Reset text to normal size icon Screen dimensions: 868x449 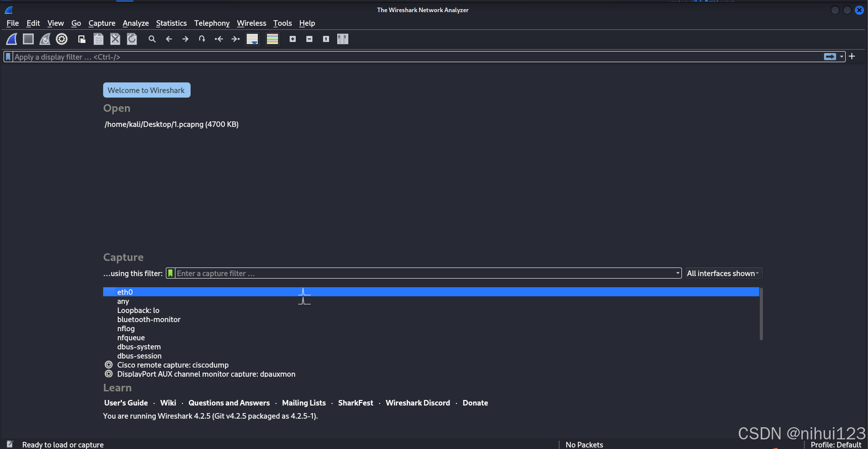[x=326, y=39]
